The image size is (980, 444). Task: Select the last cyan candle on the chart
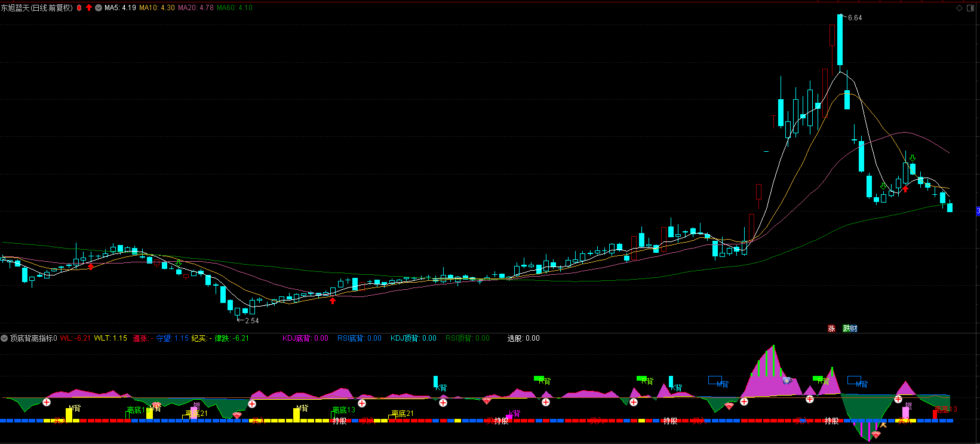[x=950, y=207]
